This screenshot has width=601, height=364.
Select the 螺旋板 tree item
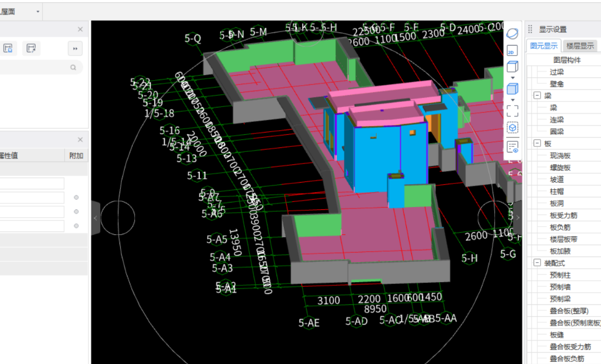pyautogui.click(x=560, y=168)
